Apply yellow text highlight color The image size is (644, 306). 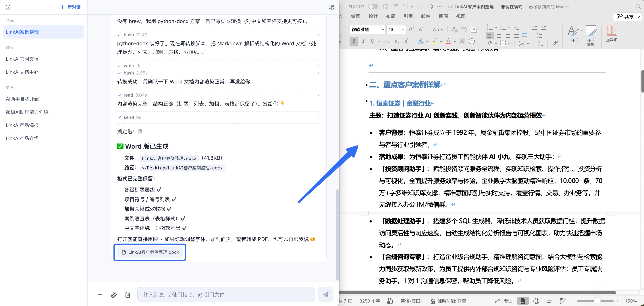pos(435,41)
